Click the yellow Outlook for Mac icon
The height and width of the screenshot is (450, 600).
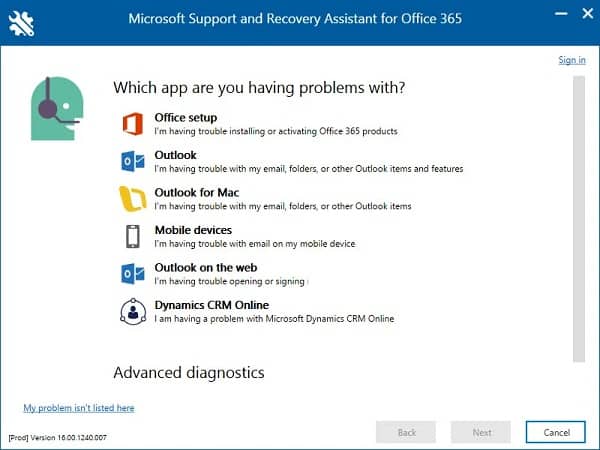pos(132,199)
